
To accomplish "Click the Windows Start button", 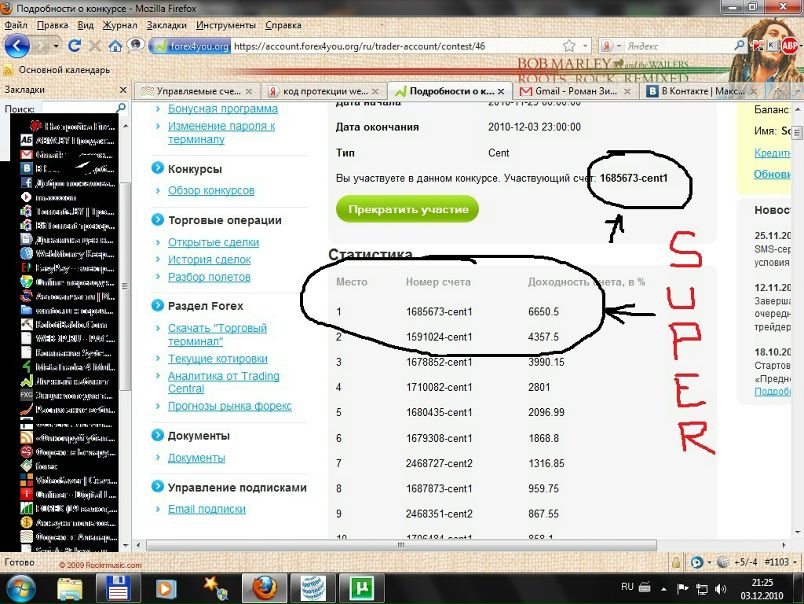I will tap(22, 586).
